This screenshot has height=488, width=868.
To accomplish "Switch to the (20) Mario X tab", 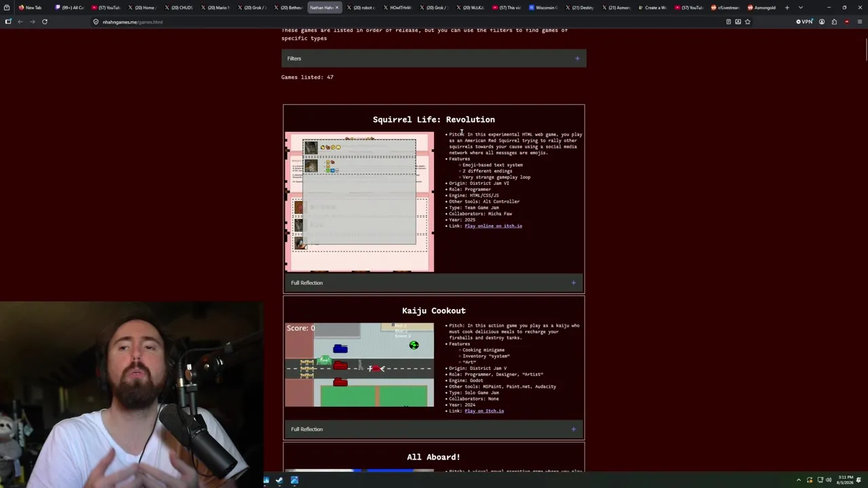I will [216, 7].
